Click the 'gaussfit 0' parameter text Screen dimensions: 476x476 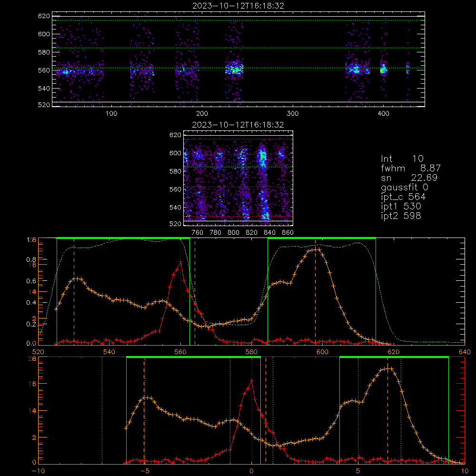click(x=405, y=187)
